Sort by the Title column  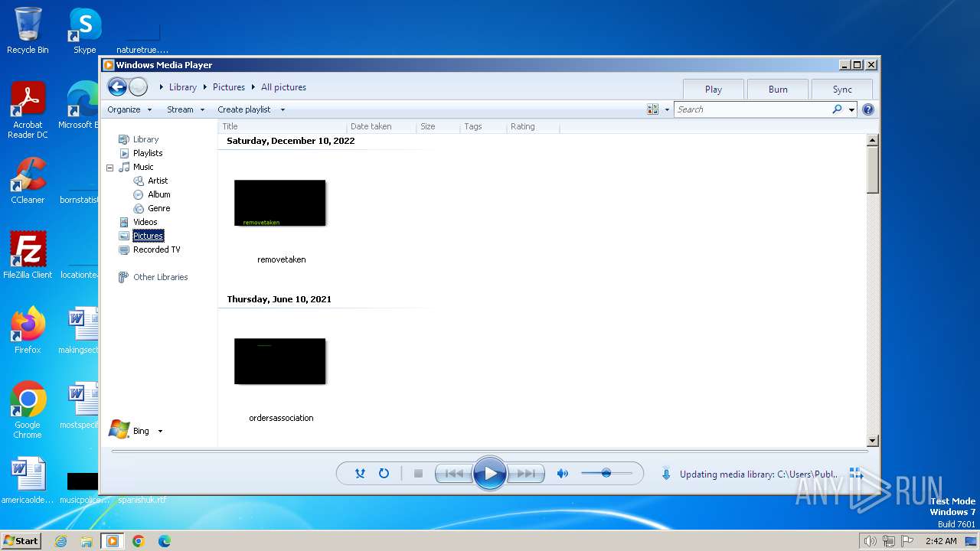point(282,126)
